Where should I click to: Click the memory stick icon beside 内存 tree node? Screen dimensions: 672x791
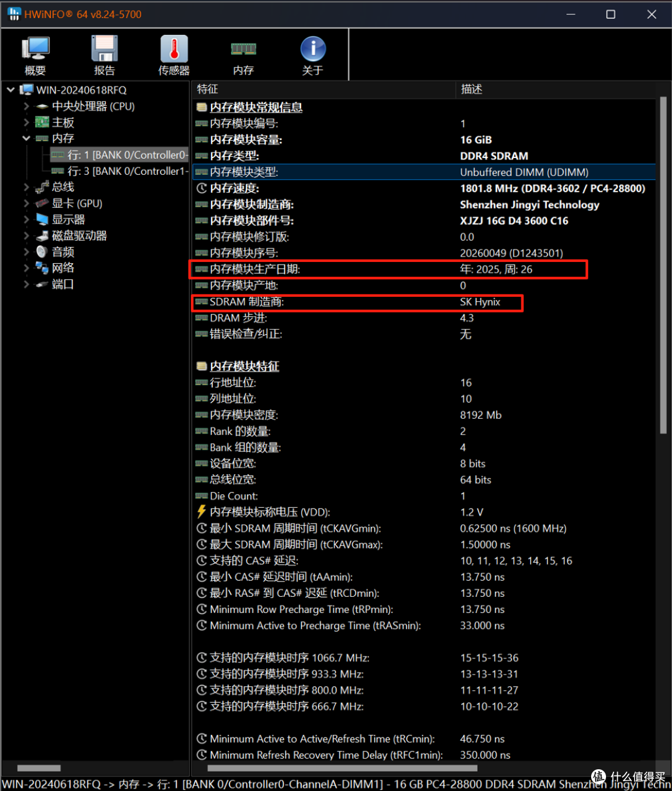tap(42, 138)
